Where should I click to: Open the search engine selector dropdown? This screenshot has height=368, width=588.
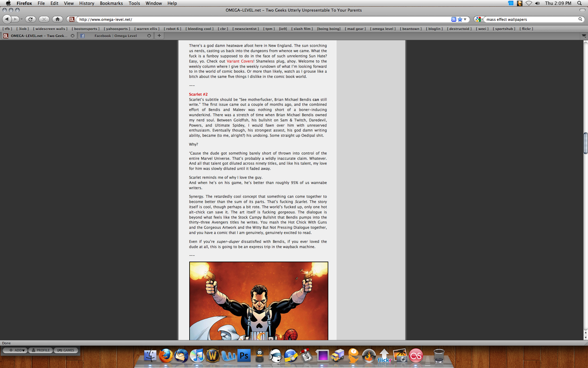pos(479,19)
